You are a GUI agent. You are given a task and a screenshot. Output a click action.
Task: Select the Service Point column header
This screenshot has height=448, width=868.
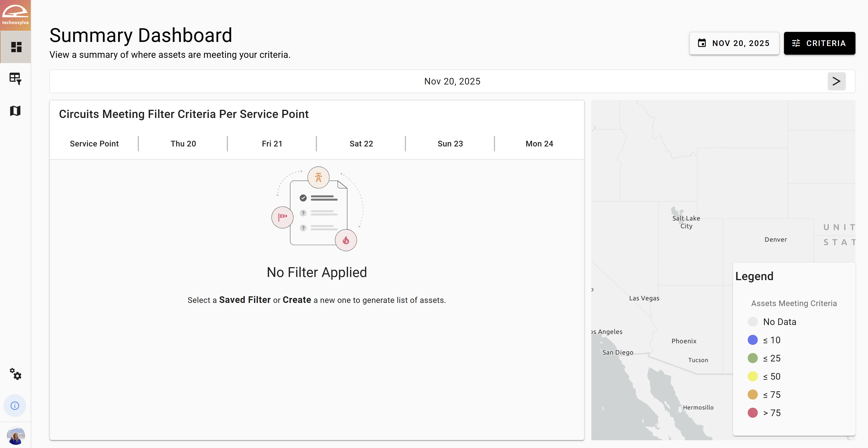point(94,144)
